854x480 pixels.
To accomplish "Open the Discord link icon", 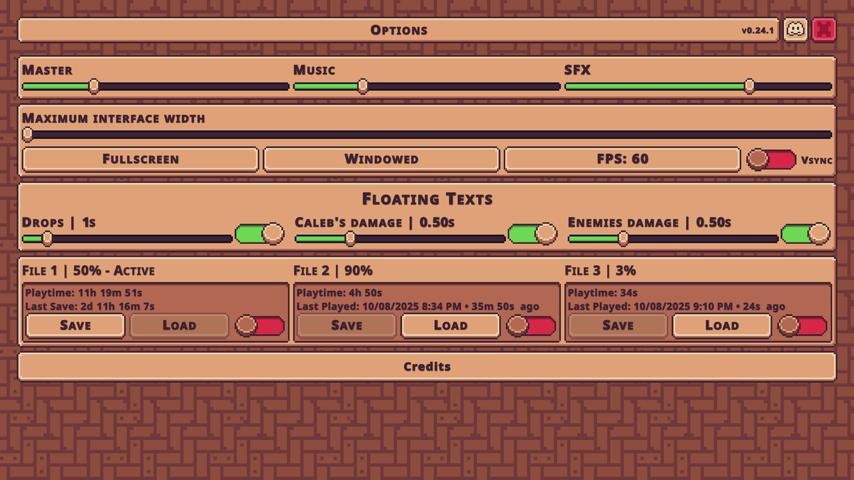I will [795, 29].
